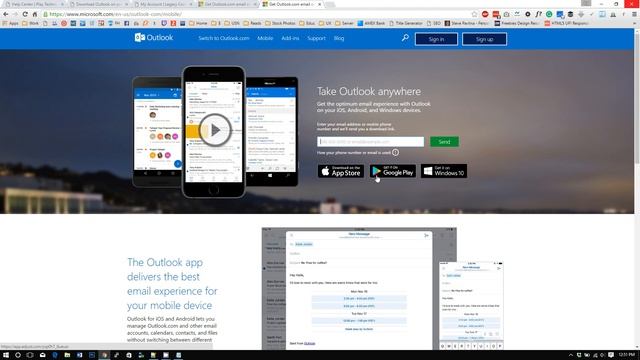Viewport: 640px width, 360px height.
Task: Click the taskbar clock
Action: (x=626, y=355)
